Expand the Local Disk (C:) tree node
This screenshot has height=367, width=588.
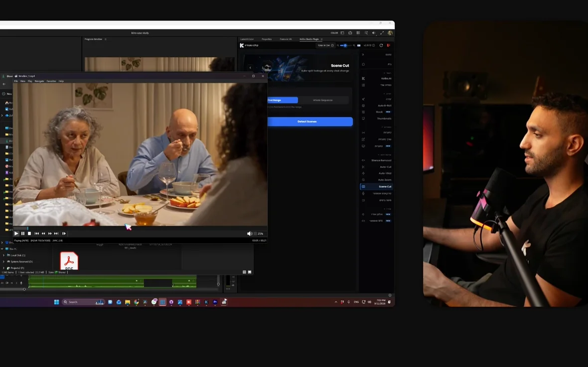[4, 255]
